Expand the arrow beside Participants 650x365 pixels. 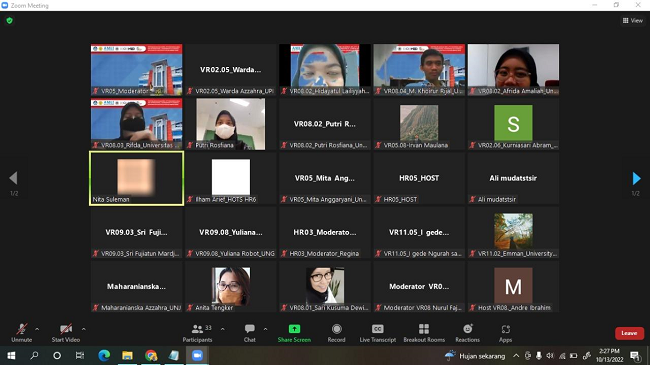coord(223,329)
